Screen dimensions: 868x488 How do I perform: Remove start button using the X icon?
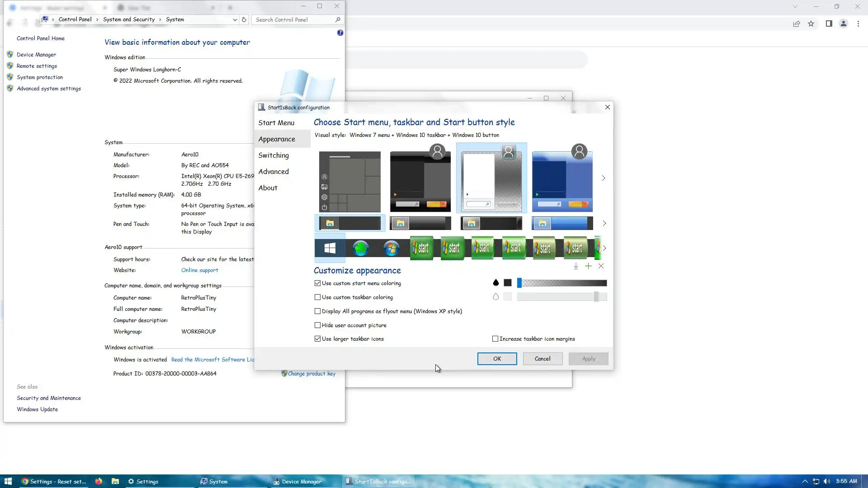(x=601, y=266)
